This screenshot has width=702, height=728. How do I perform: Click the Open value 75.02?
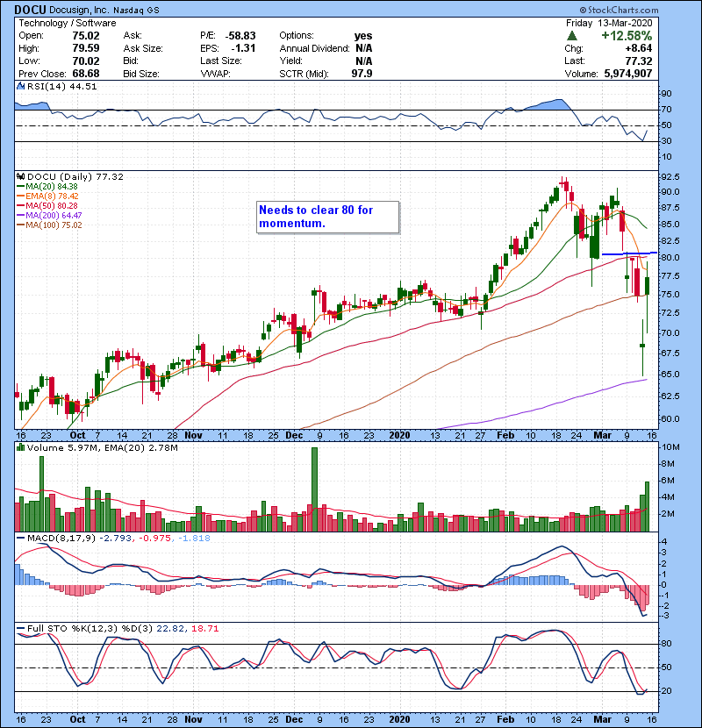coord(86,36)
